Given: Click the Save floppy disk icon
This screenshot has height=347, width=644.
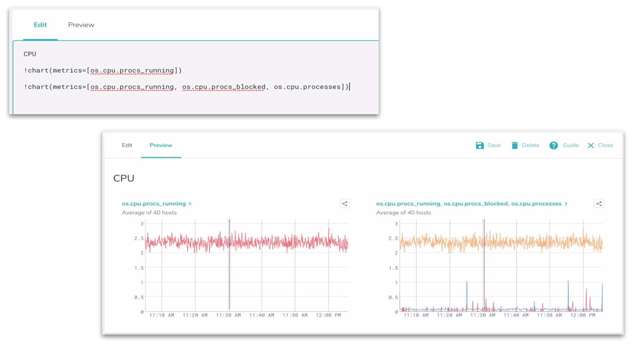Looking at the screenshot, I should [x=480, y=145].
